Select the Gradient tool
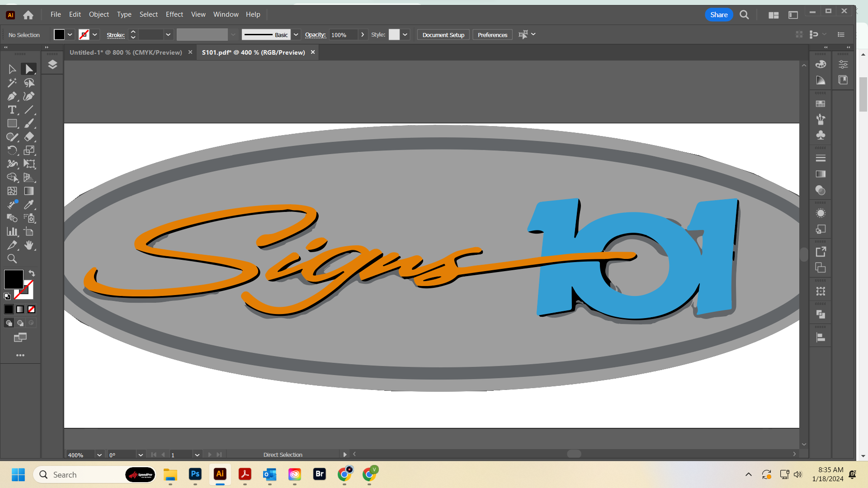 [29, 191]
